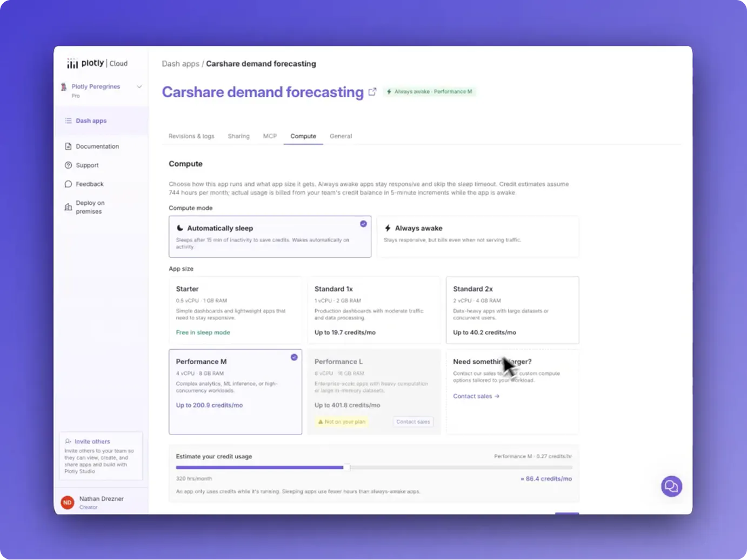Expand the Plotly Peregrines team dropdown
The width and height of the screenshot is (747, 560).
click(x=139, y=87)
